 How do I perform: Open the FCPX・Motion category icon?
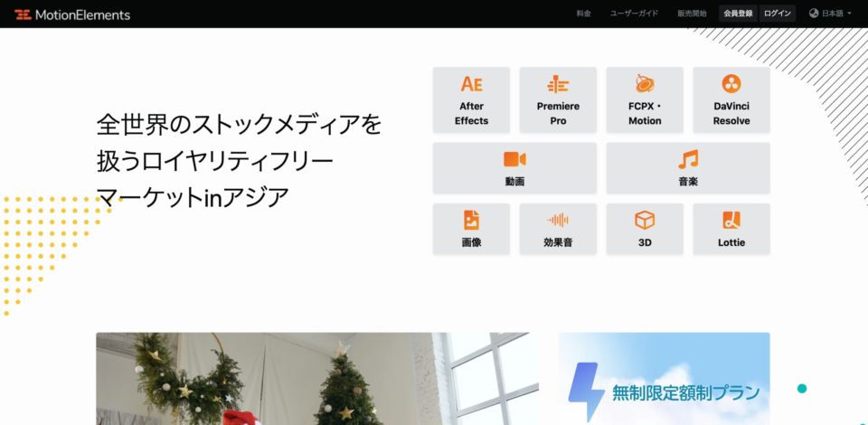(x=645, y=84)
